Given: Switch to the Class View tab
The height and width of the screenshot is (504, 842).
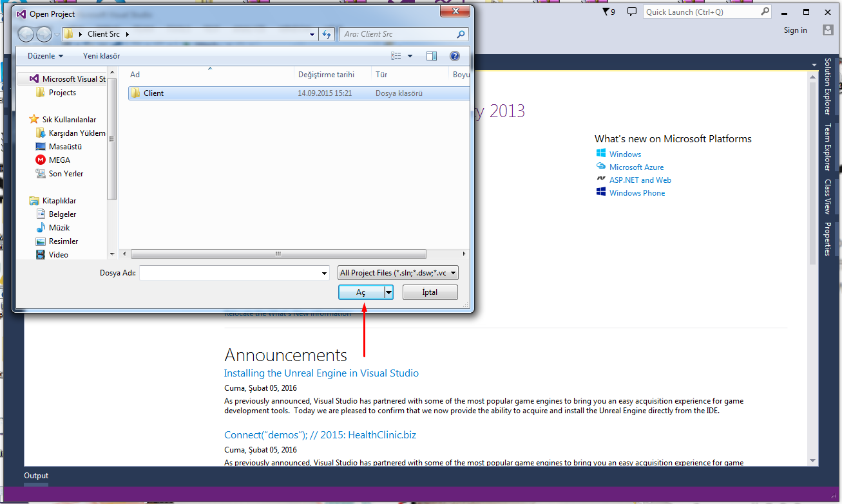Looking at the screenshot, I should (x=828, y=196).
